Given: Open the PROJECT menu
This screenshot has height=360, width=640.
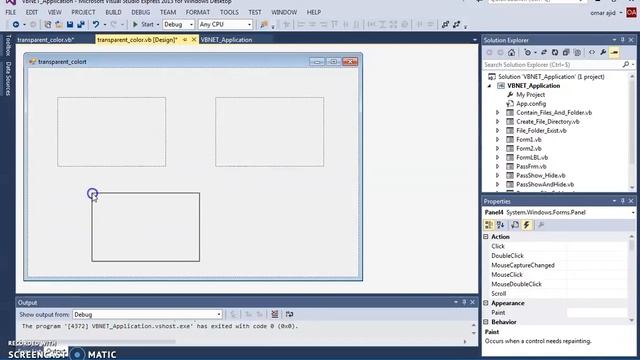Looking at the screenshot, I should [83, 12].
